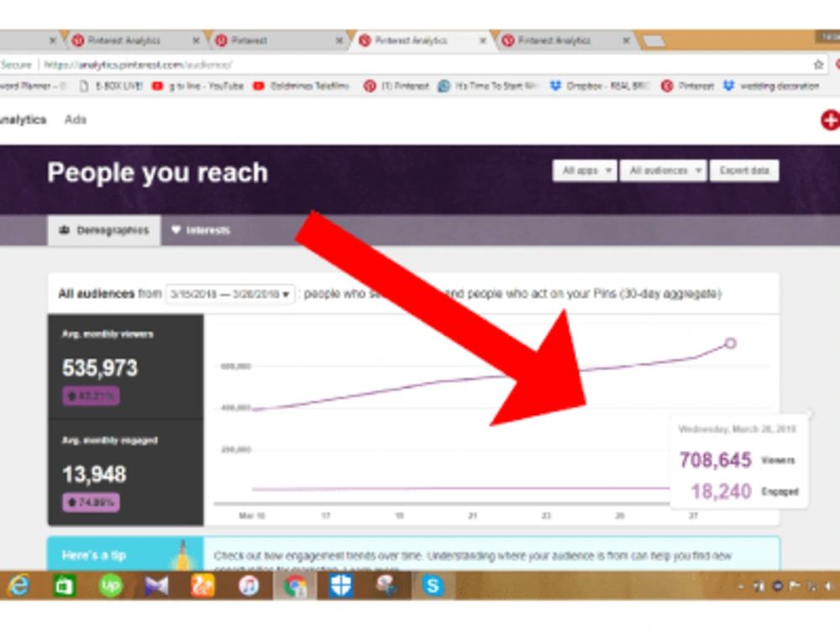Open the blue shield taskbar icon
The image size is (840, 630).
click(x=341, y=585)
